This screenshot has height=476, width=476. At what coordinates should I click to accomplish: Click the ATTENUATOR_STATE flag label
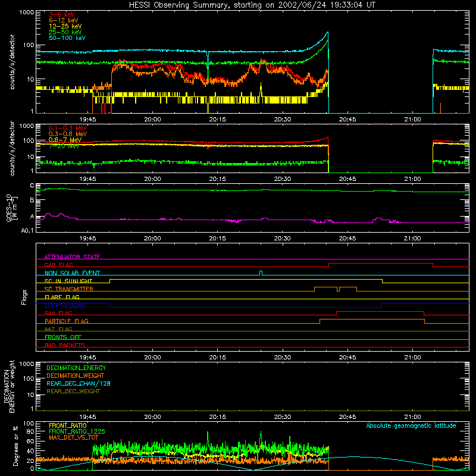click(72, 257)
